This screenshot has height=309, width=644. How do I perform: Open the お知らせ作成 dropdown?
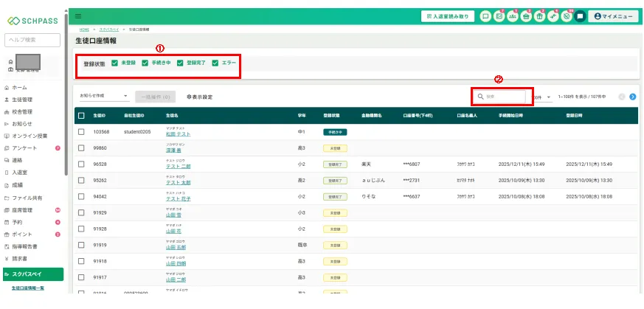click(104, 97)
